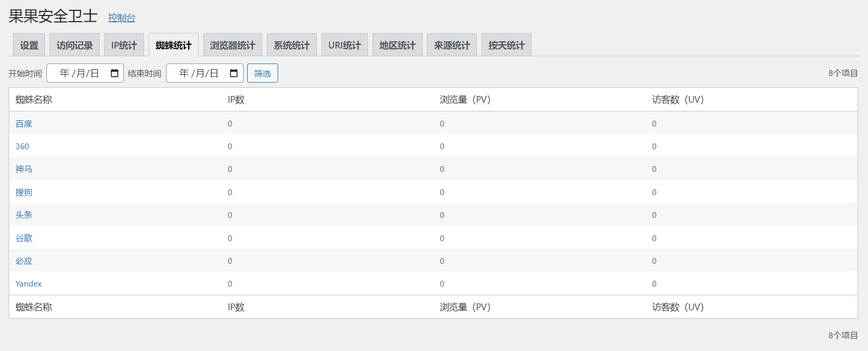Viewport: 868px width, 351px height.
Task: Open the 头条 spider link
Action: (24, 215)
